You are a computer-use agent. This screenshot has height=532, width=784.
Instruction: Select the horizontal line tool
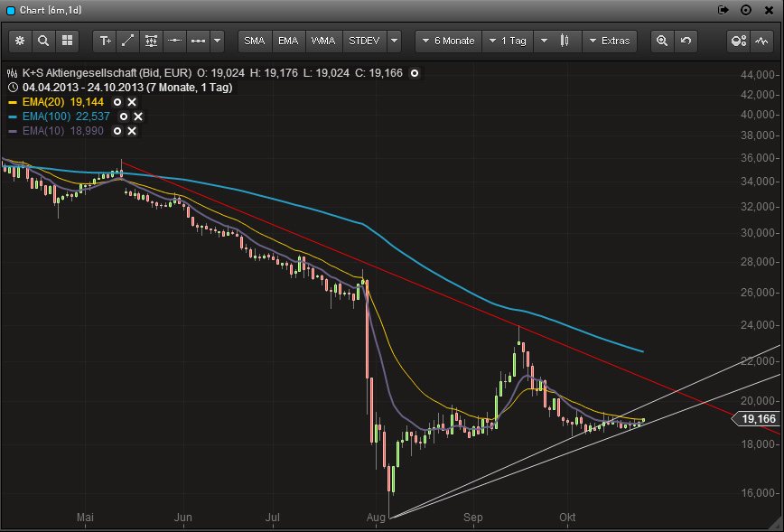pyautogui.click(x=174, y=41)
